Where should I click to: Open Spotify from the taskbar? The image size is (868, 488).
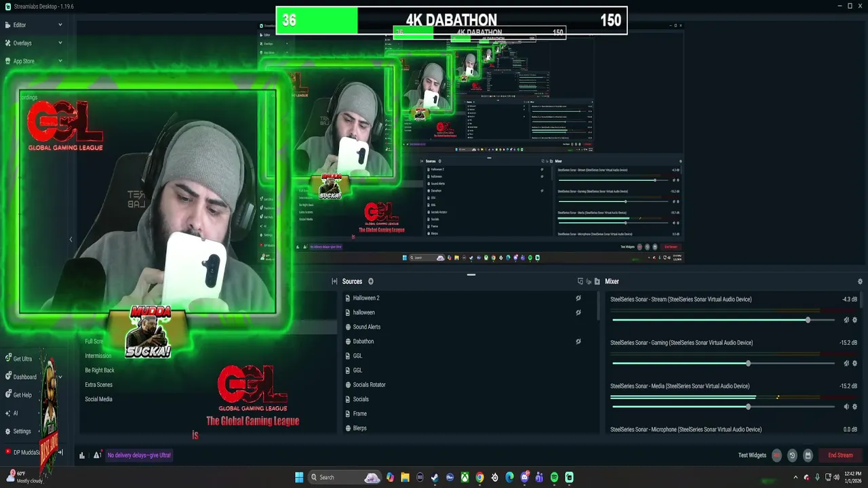[554, 477]
